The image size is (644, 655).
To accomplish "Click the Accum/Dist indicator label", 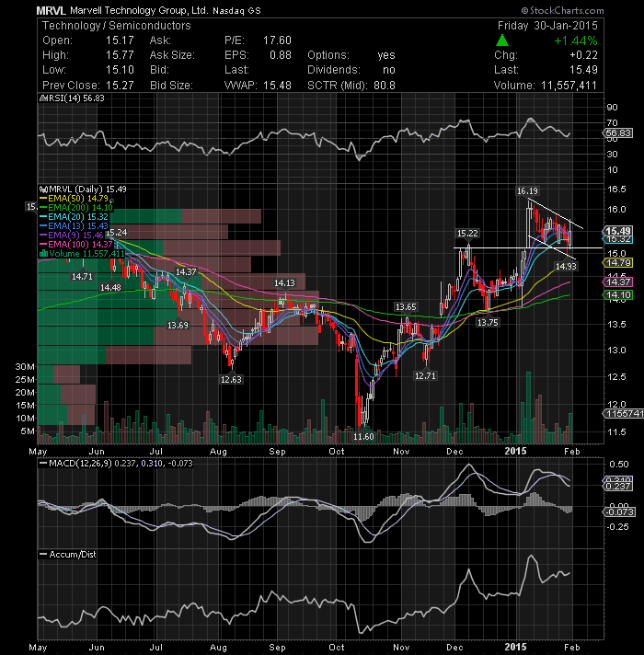I will point(73,555).
